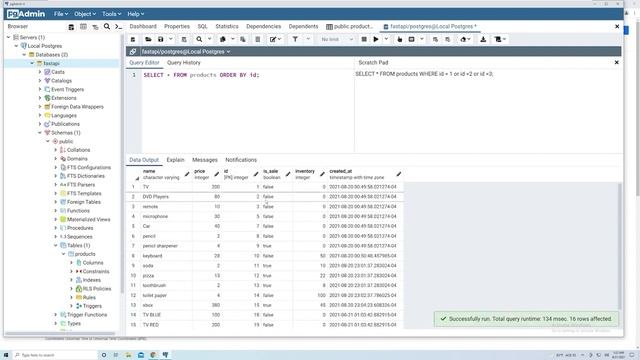Screen dimensions: 640x360
Task: Expand the Casts tree node
Action: pos(40,72)
